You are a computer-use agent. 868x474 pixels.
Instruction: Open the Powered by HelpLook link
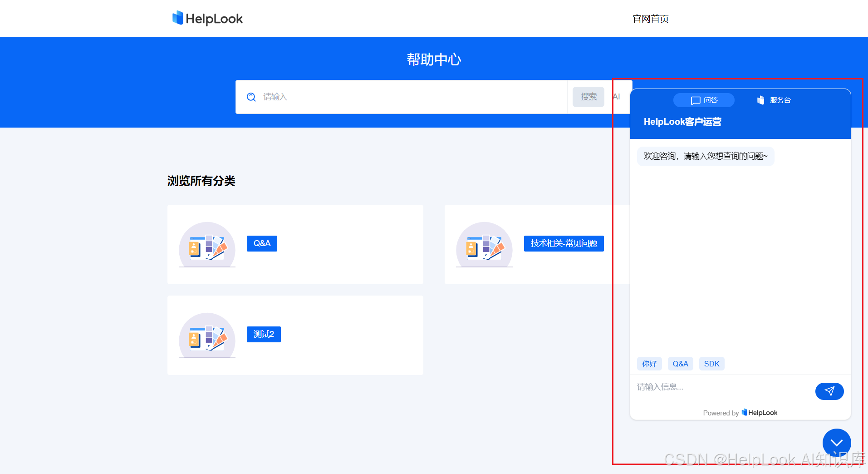[740, 413]
